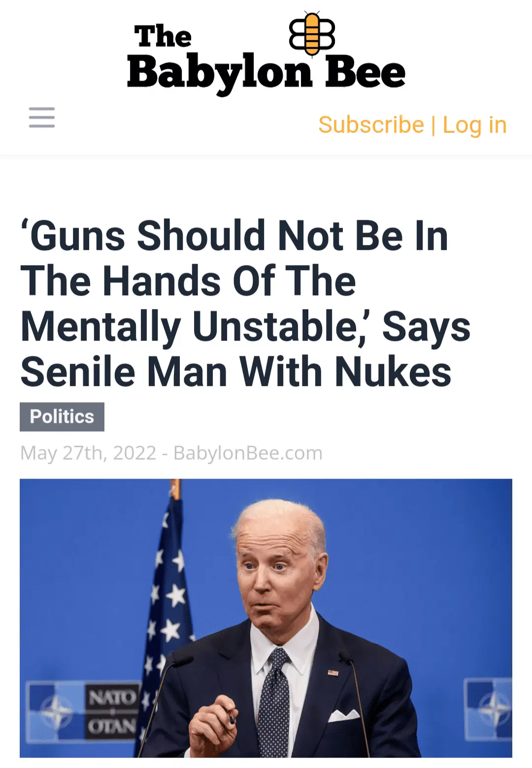Open the 'Guns Should Not Be' headline

coord(245,304)
